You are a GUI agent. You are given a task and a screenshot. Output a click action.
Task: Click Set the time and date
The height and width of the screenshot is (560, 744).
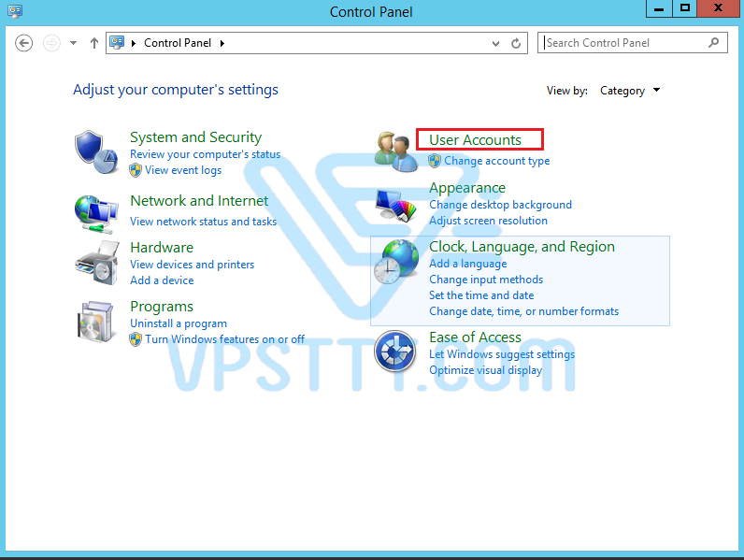[x=481, y=295]
